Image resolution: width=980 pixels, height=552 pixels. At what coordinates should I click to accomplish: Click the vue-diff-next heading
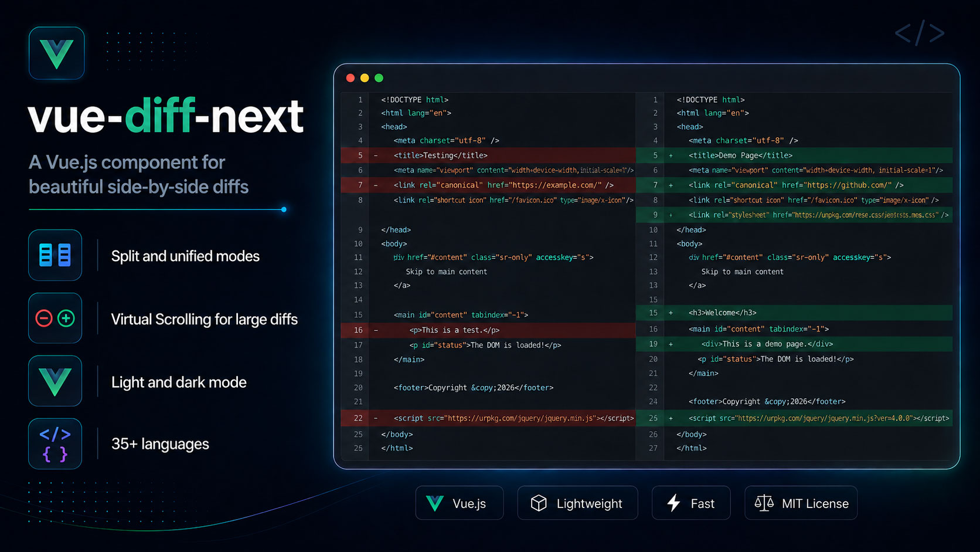(x=166, y=116)
